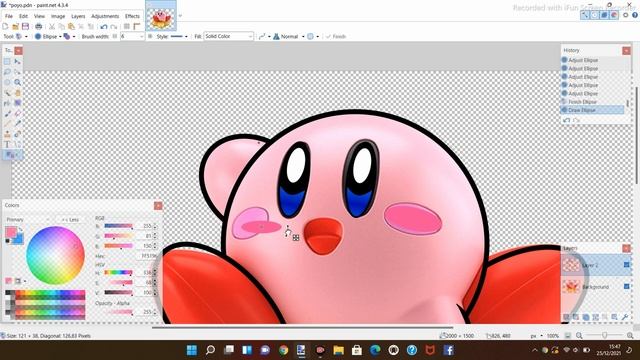Toggle the Layers window button
Screen dimensions: 640x360
click(604, 15)
